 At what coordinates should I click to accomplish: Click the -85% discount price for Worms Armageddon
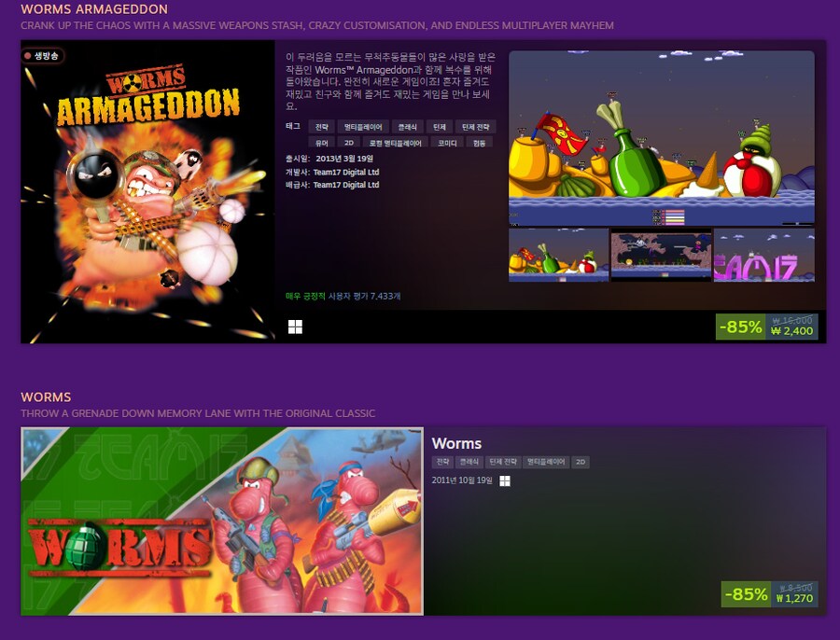tap(740, 327)
